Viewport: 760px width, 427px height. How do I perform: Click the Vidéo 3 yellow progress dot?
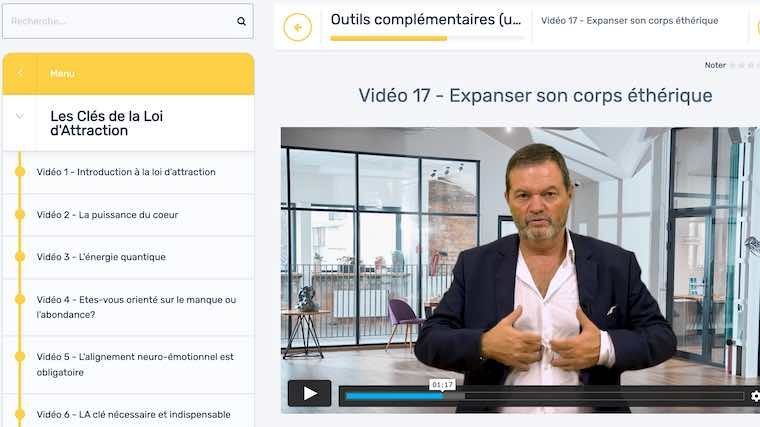20,257
